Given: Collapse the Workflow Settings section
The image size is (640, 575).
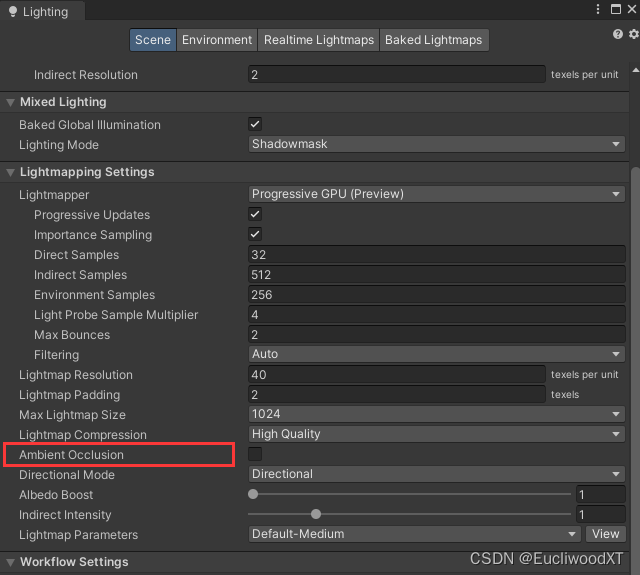Looking at the screenshot, I should pyautogui.click(x=11, y=563).
